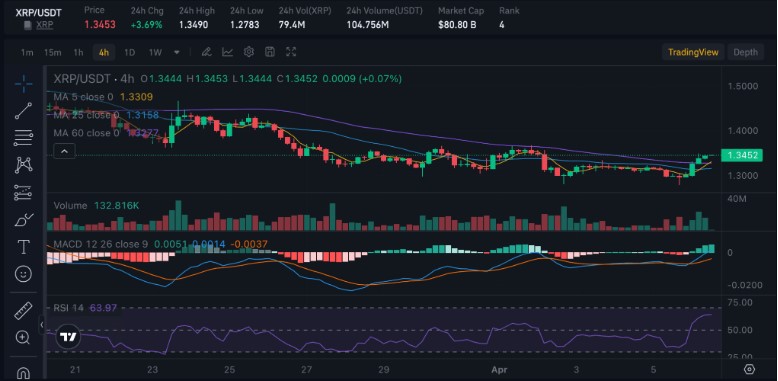This screenshot has width=778, height=381.
Task: Select the crosshair cursor tool
Action: (23, 84)
